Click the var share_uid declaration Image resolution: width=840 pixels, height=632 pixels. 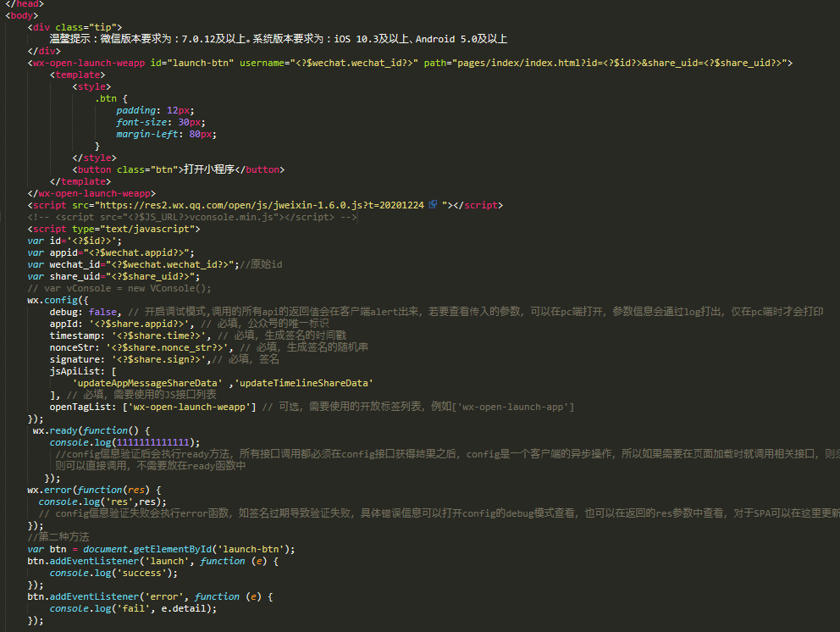click(113, 276)
